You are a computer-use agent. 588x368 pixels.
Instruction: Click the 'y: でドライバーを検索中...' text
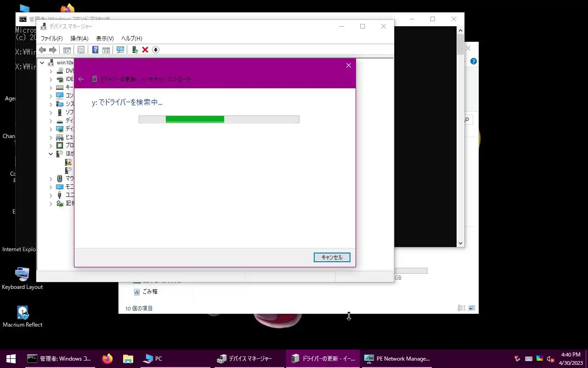point(127,103)
